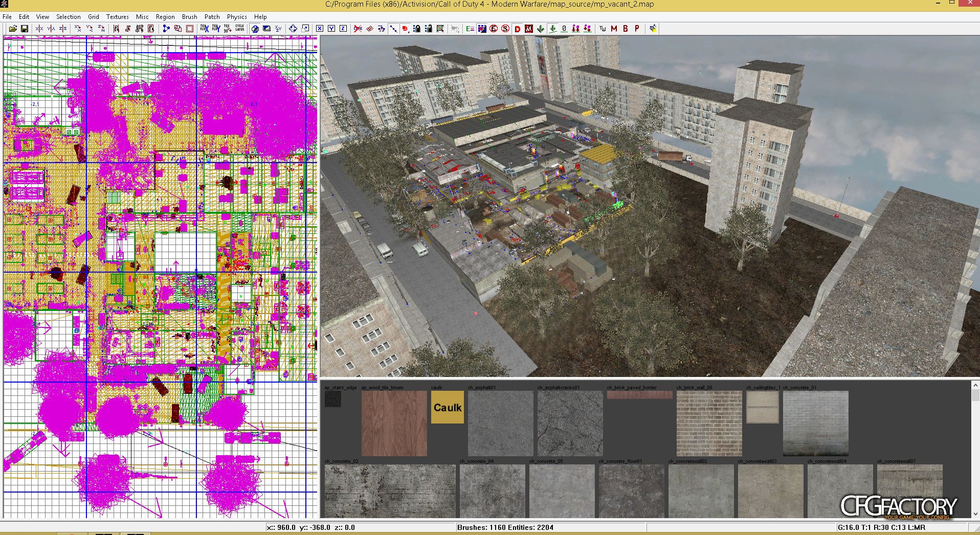Open the Region menu

165,17
